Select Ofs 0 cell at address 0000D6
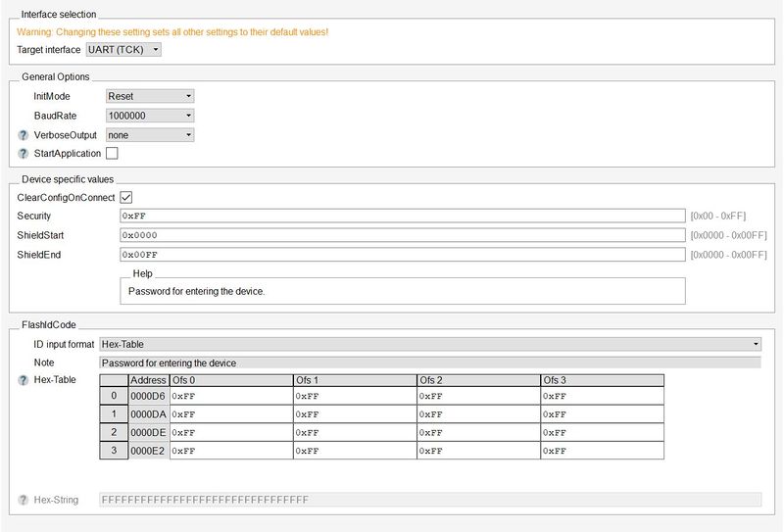The width and height of the screenshot is (784, 532). point(230,396)
